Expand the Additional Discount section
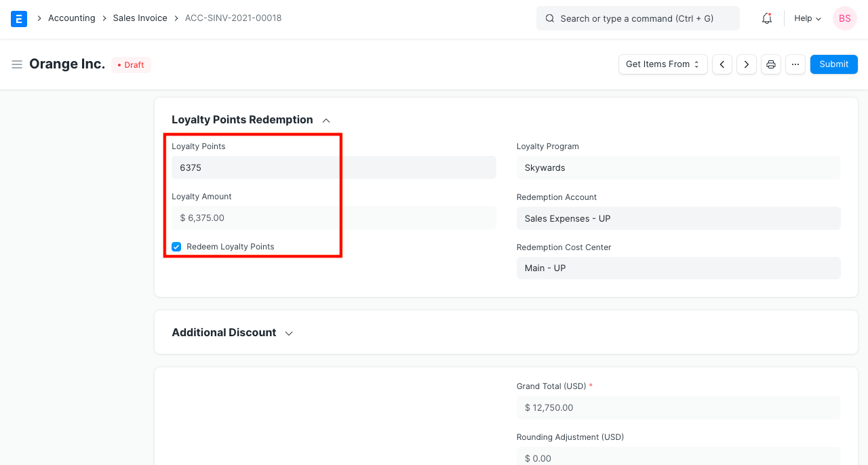868x465 pixels. [289, 333]
